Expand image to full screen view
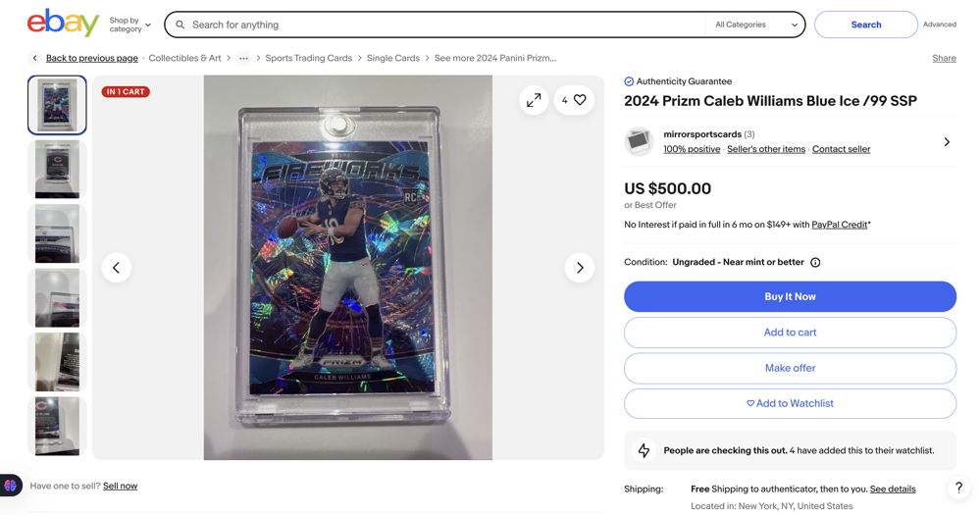The width and height of the screenshot is (980, 515). point(534,100)
